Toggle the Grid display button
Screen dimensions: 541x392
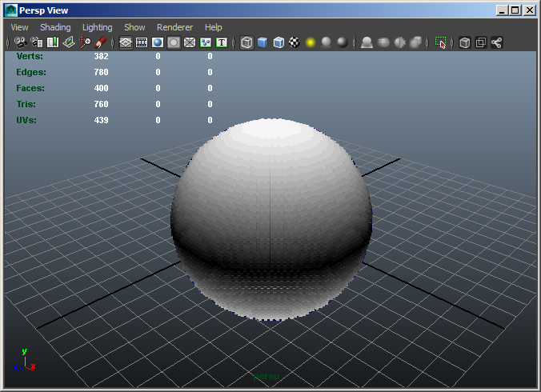(x=126, y=42)
